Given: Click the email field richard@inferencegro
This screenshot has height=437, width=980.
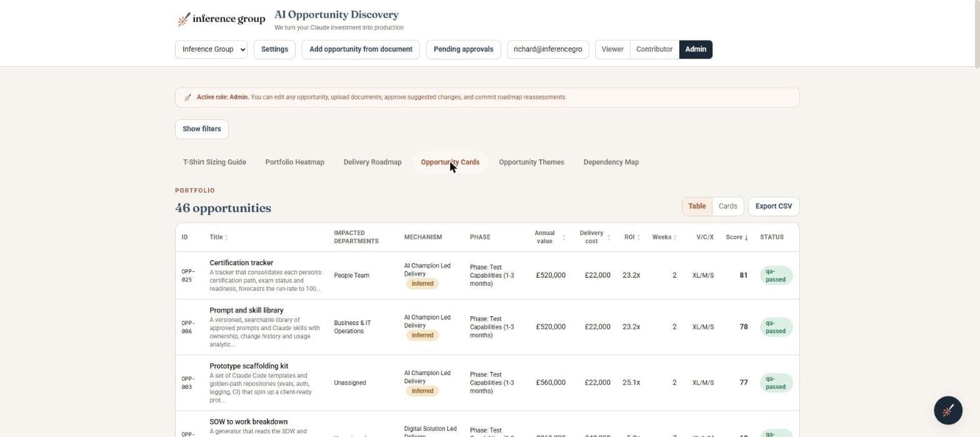Looking at the screenshot, I should [x=548, y=49].
